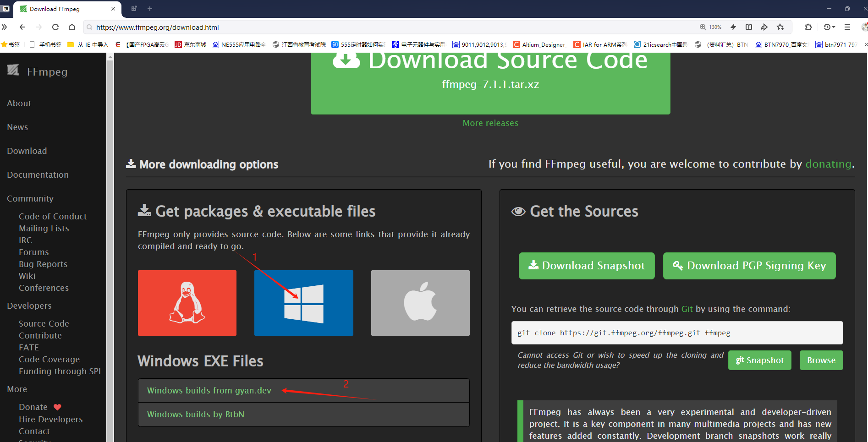
Task: Open Donate link with heart
Action: tap(40, 407)
